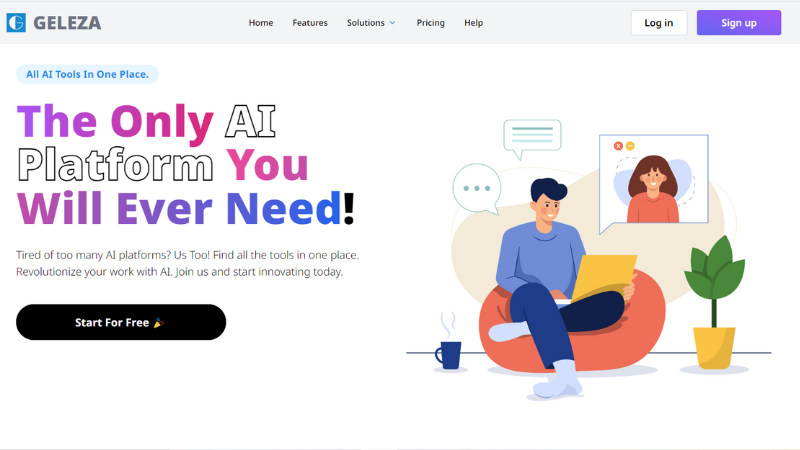This screenshot has height=450, width=800.
Task: Click the All AI Tools badge
Action: coord(87,74)
